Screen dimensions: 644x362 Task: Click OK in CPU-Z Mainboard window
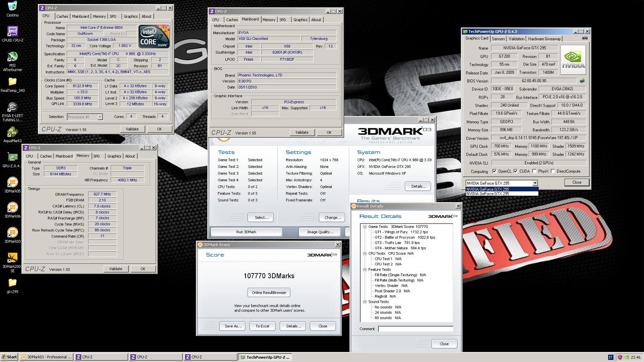click(329, 132)
